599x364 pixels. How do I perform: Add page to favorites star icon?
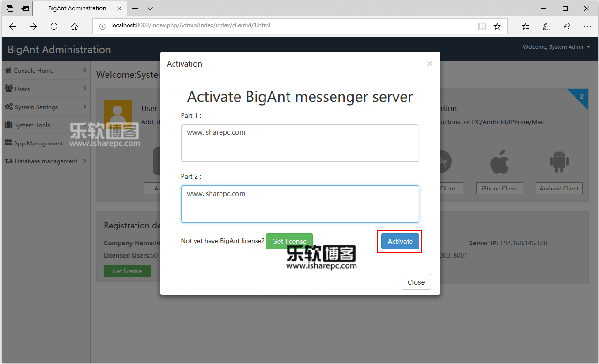pyautogui.click(x=497, y=27)
